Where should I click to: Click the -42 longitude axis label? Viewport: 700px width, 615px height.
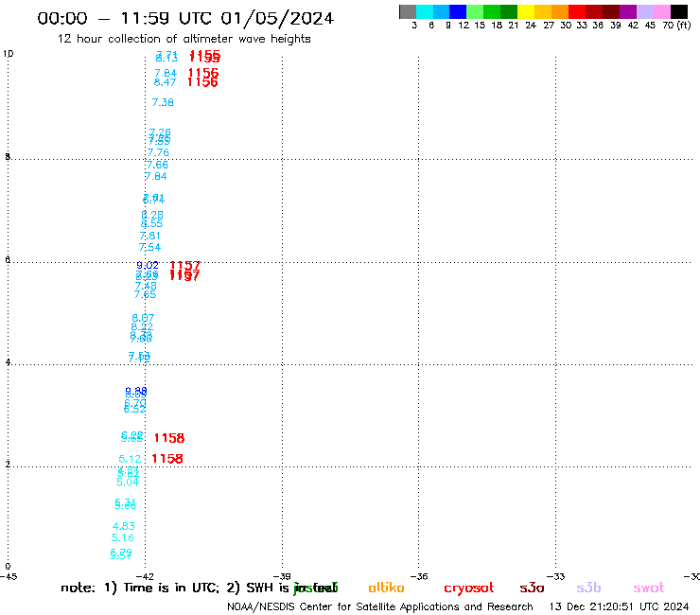coord(144,577)
